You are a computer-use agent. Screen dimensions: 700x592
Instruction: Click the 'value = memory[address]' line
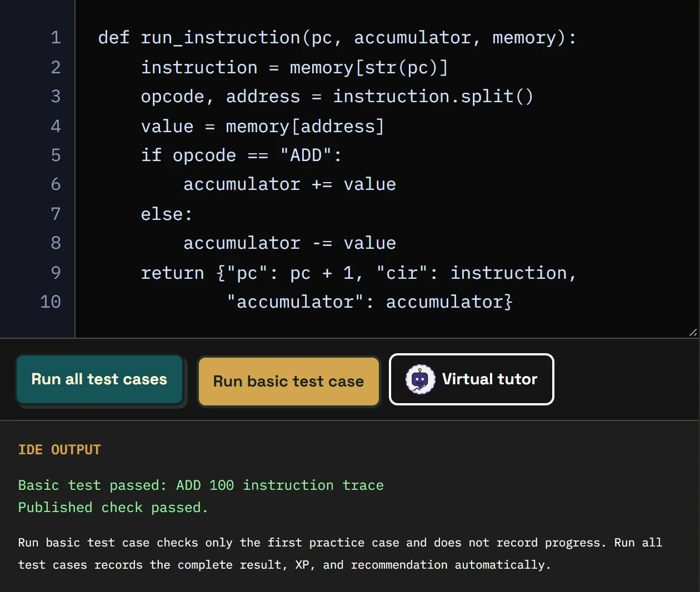click(x=262, y=126)
